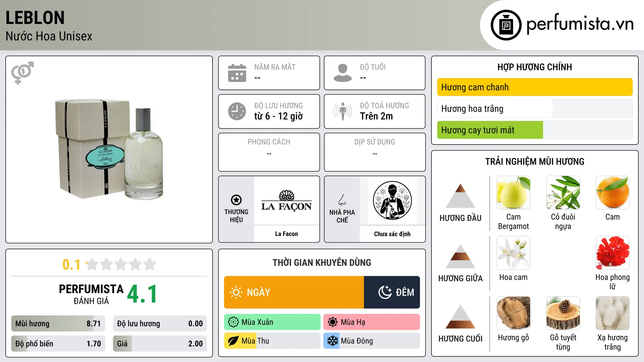Click the Hương cam chanh accord bar
This screenshot has width=644, height=362.
[535, 87]
